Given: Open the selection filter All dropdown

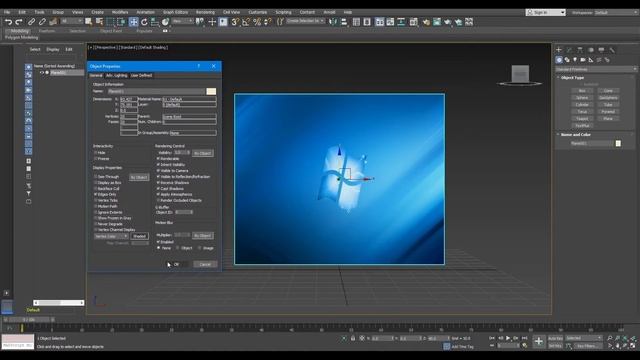Looking at the screenshot, I should (x=71, y=21).
